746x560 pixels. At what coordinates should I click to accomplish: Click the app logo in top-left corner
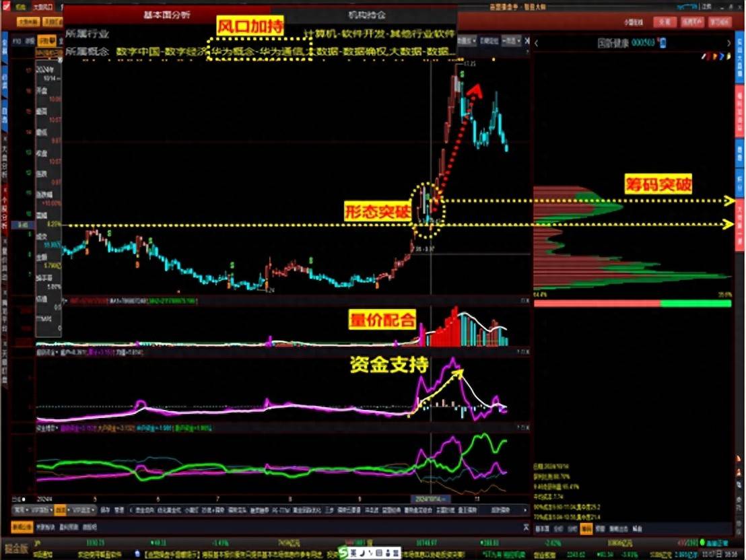tap(7, 7)
